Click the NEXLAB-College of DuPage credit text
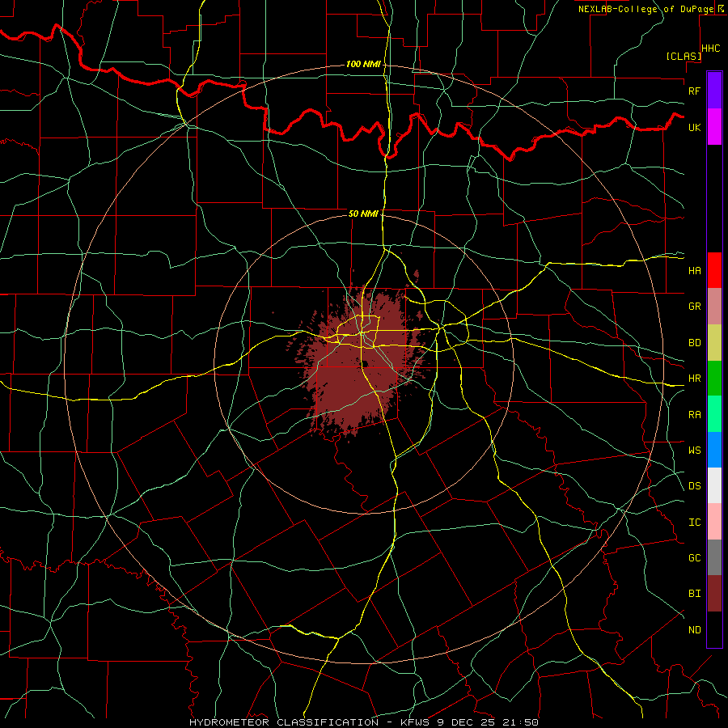This screenshot has height=728, width=728. [x=645, y=9]
